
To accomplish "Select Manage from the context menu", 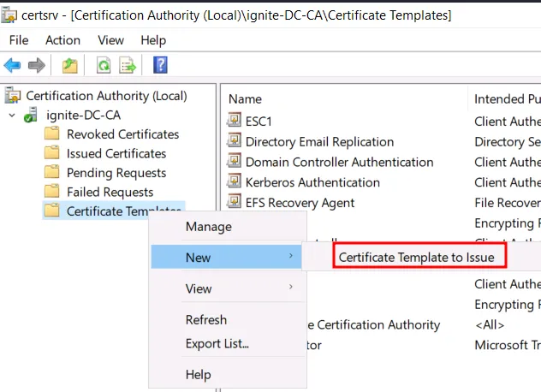I will pyautogui.click(x=208, y=226).
